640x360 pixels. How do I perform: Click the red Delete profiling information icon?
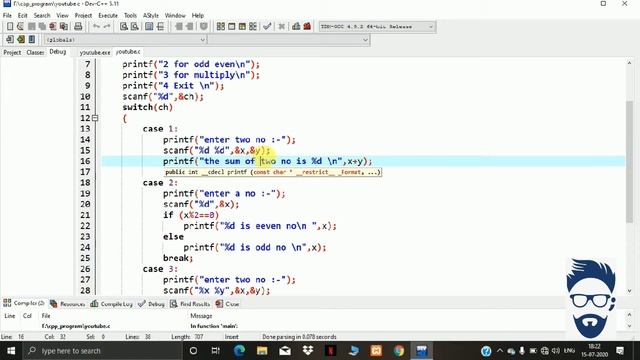tap(307, 27)
